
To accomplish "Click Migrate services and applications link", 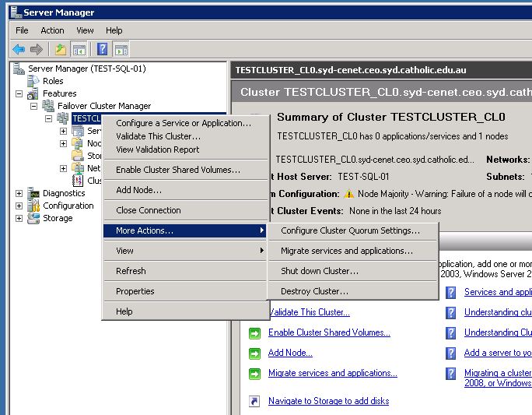I will (333, 373).
